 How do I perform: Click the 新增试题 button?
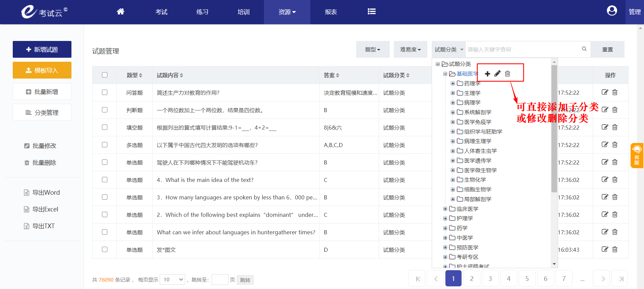tap(42, 49)
